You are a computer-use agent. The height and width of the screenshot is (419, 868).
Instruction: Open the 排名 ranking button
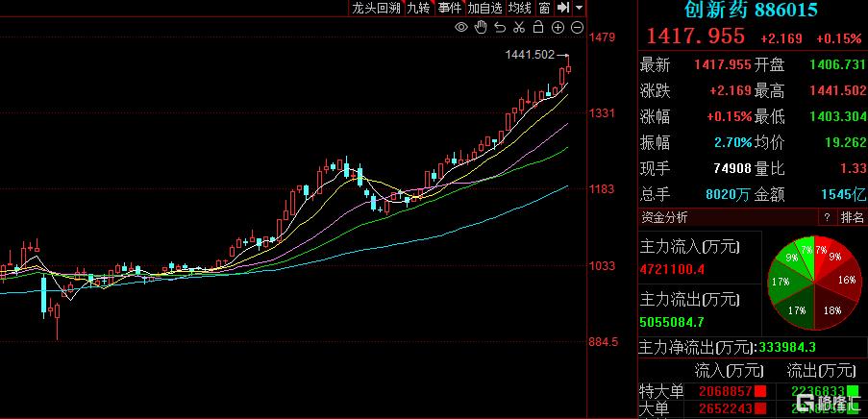852,217
